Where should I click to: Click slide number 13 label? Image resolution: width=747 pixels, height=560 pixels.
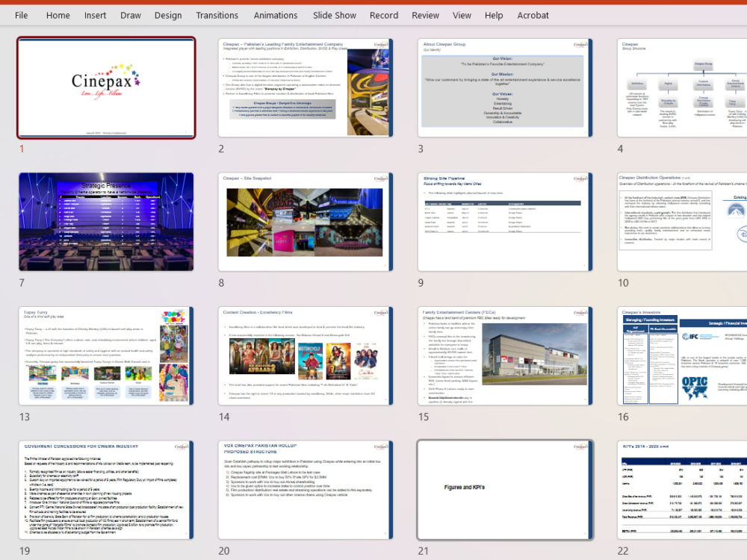tap(25, 417)
